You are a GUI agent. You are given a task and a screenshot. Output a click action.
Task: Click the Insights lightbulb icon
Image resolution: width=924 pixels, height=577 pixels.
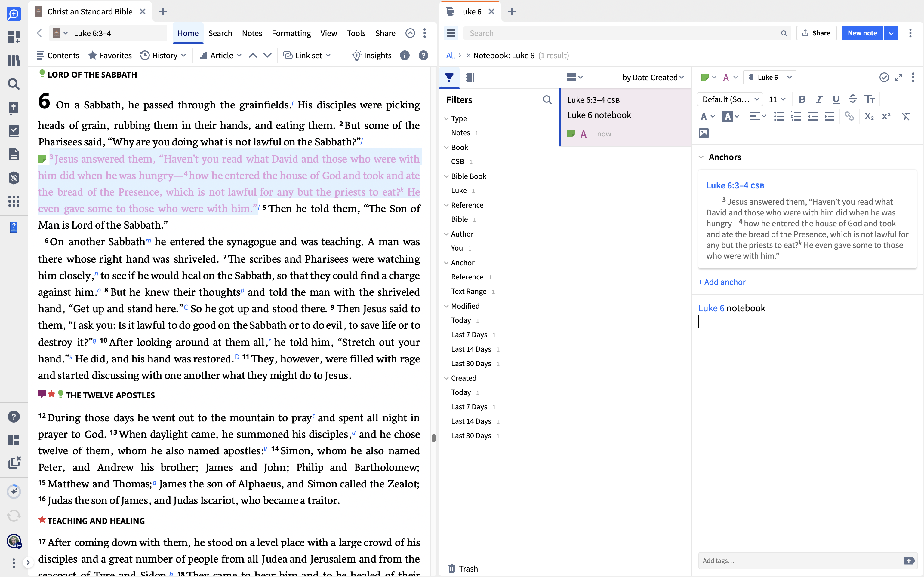[356, 55]
